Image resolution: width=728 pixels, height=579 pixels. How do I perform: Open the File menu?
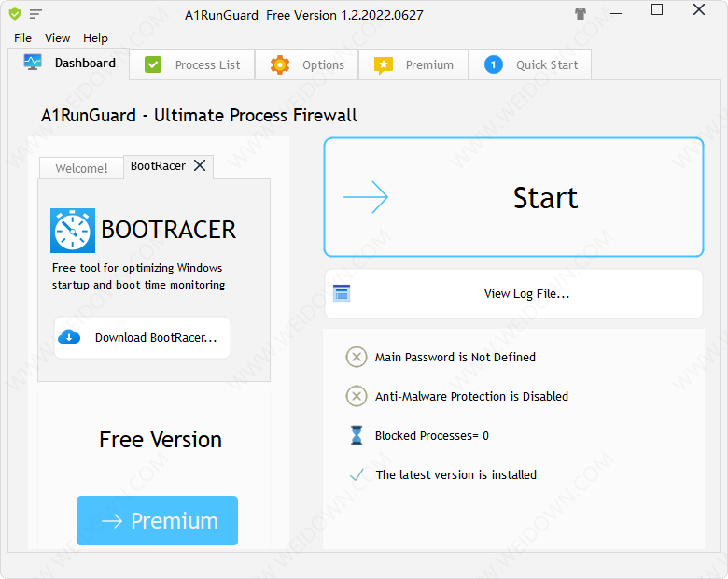click(23, 38)
